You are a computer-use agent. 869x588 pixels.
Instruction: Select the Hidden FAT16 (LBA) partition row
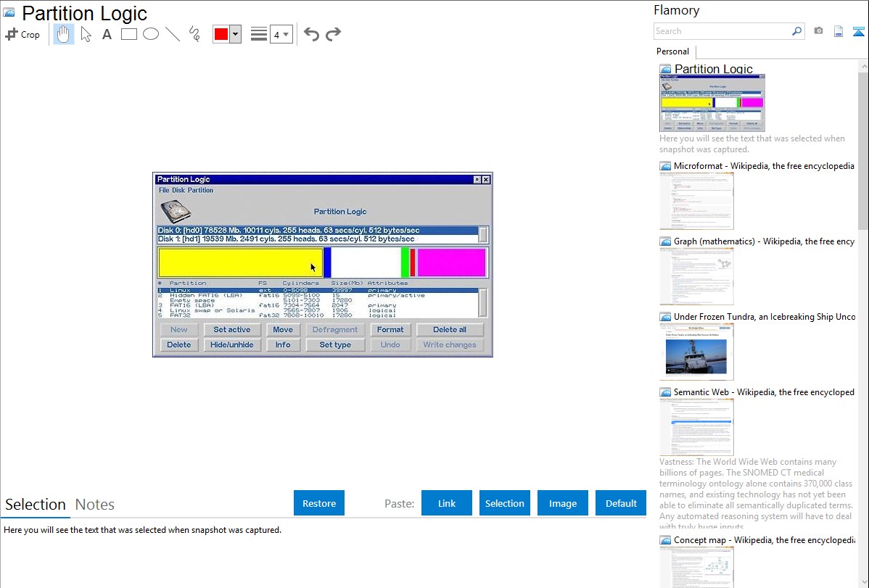(318, 295)
